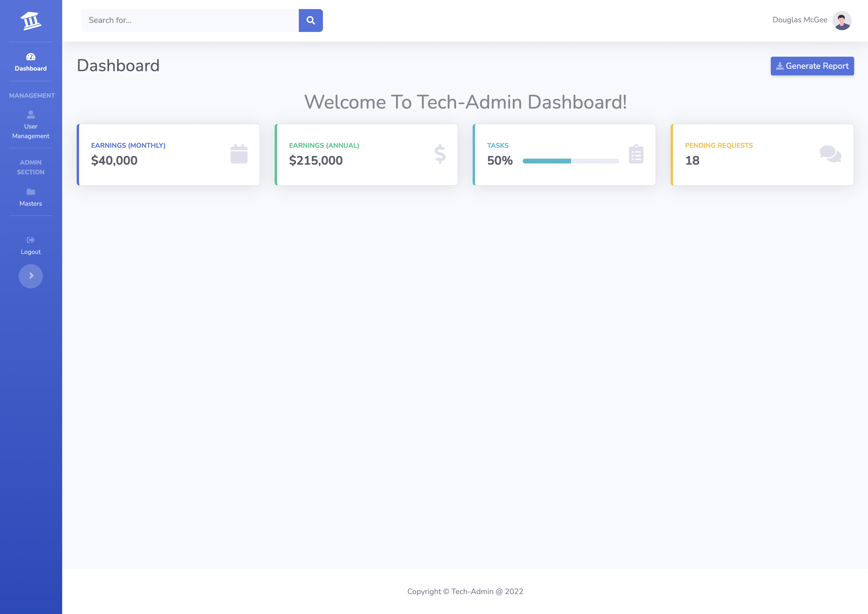Click the search bar input field

click(x=190, y=20)
